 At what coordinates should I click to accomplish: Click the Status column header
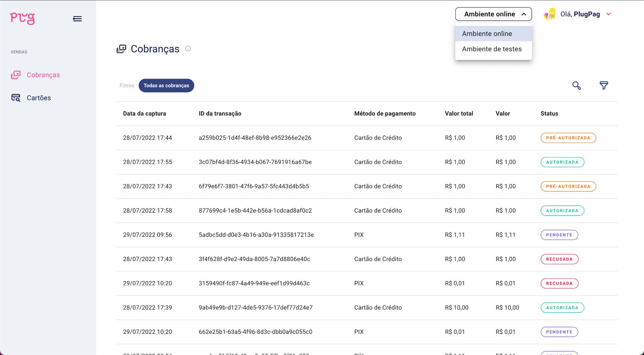(x=549, y=113)
